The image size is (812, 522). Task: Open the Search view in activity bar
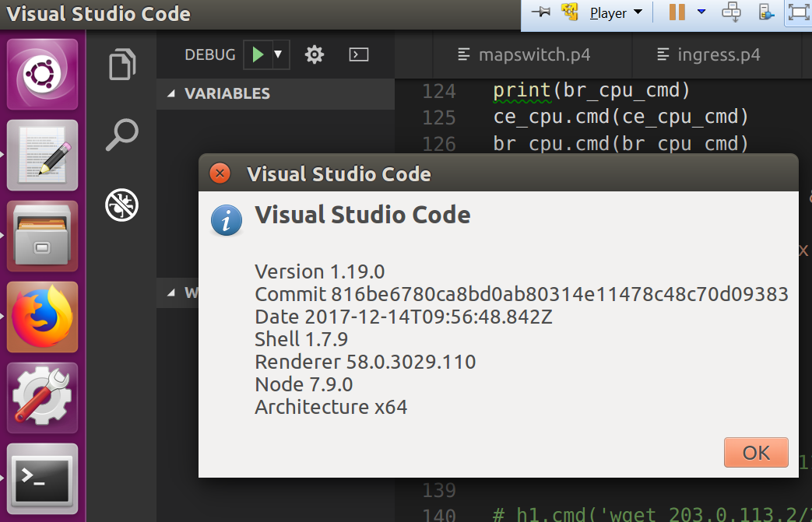[x=122, y=135]
